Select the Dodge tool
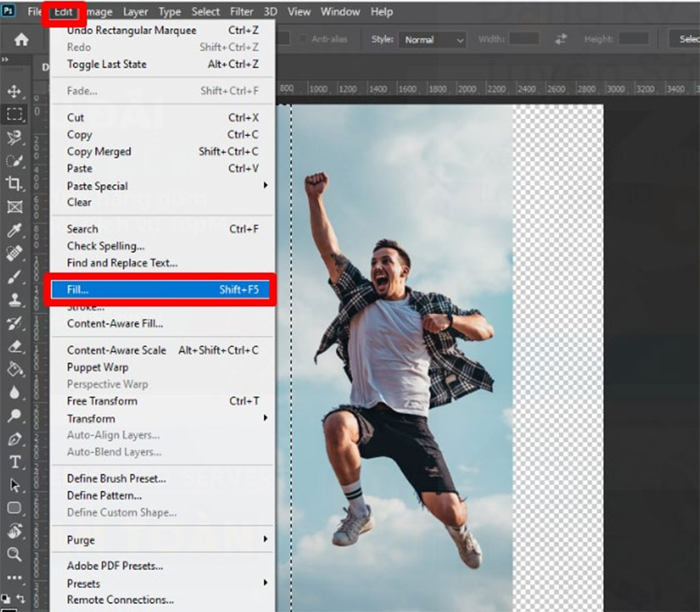 [14, 416]
